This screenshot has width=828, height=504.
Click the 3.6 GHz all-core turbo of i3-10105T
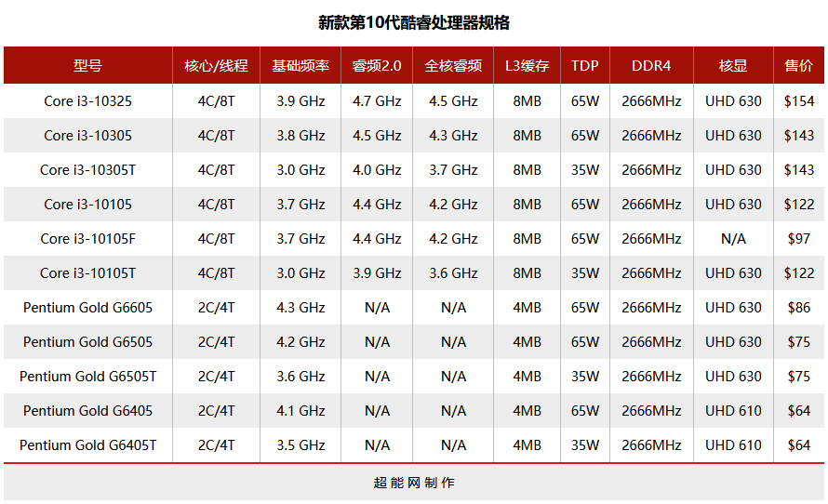453,272
